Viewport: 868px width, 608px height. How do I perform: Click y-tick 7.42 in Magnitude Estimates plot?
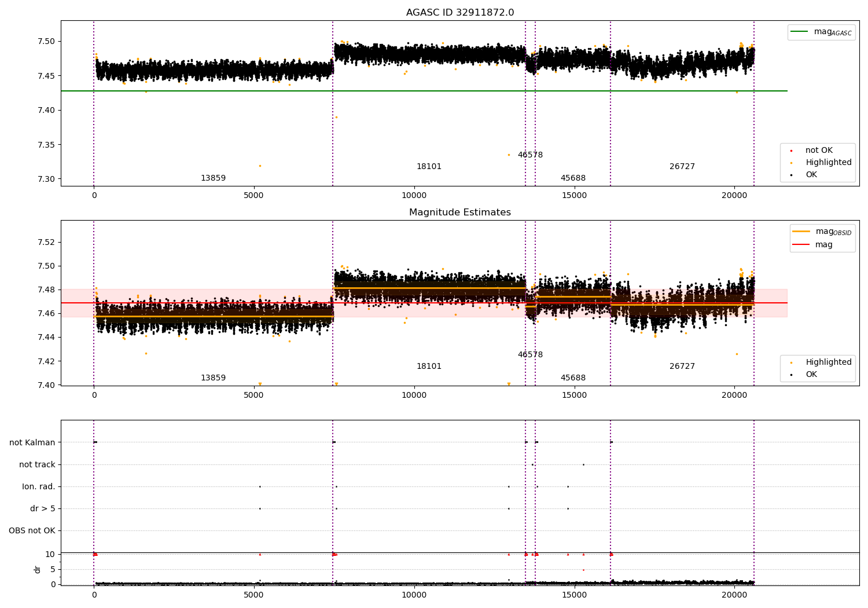click(x=45, y=361)
